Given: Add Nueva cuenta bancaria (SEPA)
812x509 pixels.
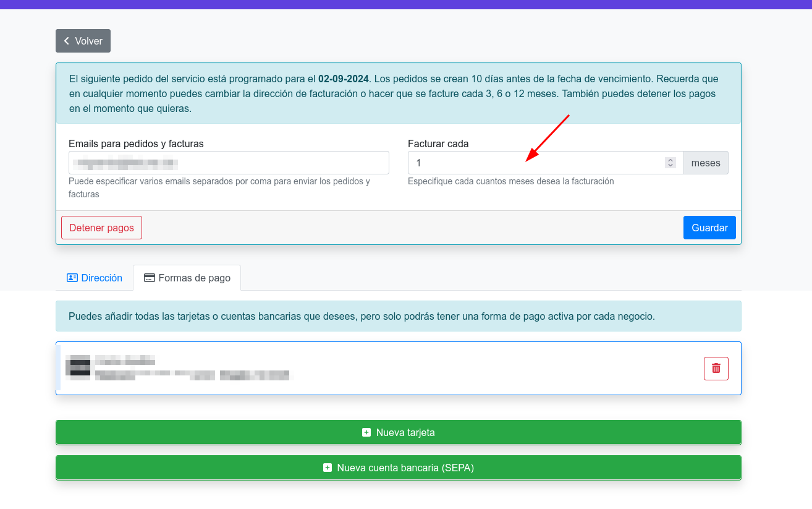Looking at the screenshot, I should 399,468.
